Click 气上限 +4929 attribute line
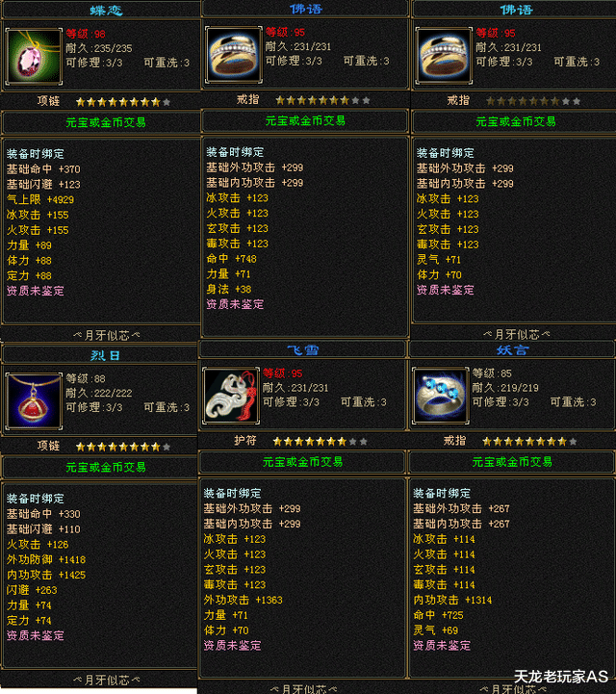This screenshot has width=616, height=694. point(40,199)
